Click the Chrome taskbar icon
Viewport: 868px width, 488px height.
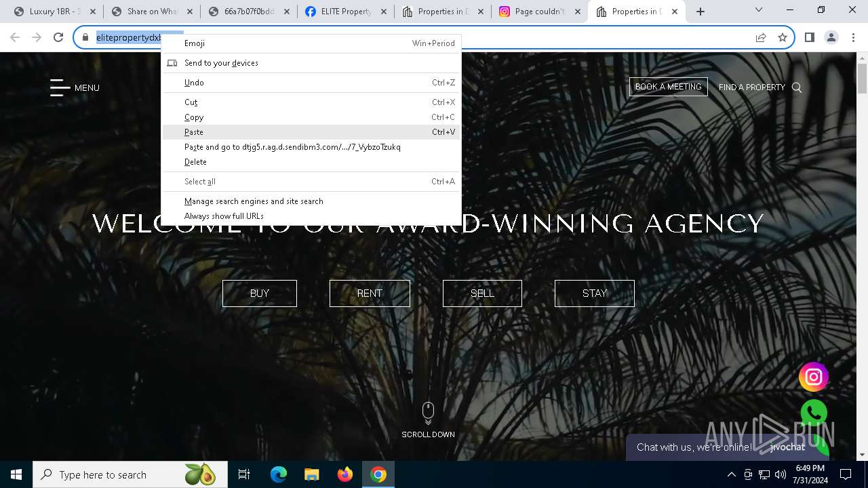point(378,474)
